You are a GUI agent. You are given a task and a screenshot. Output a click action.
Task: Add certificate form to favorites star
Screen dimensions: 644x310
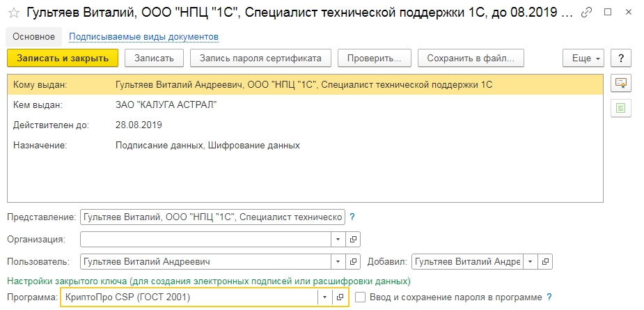coord(13,13)
